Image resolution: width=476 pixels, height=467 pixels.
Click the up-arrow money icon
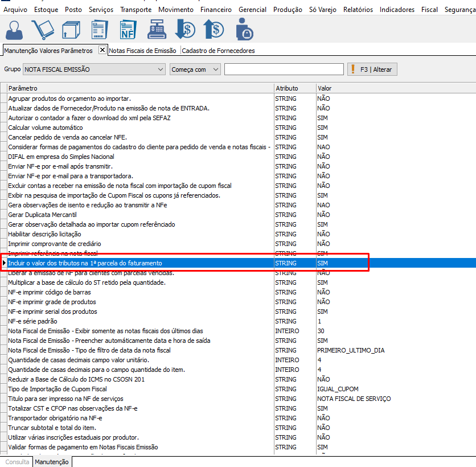[214, 29]
